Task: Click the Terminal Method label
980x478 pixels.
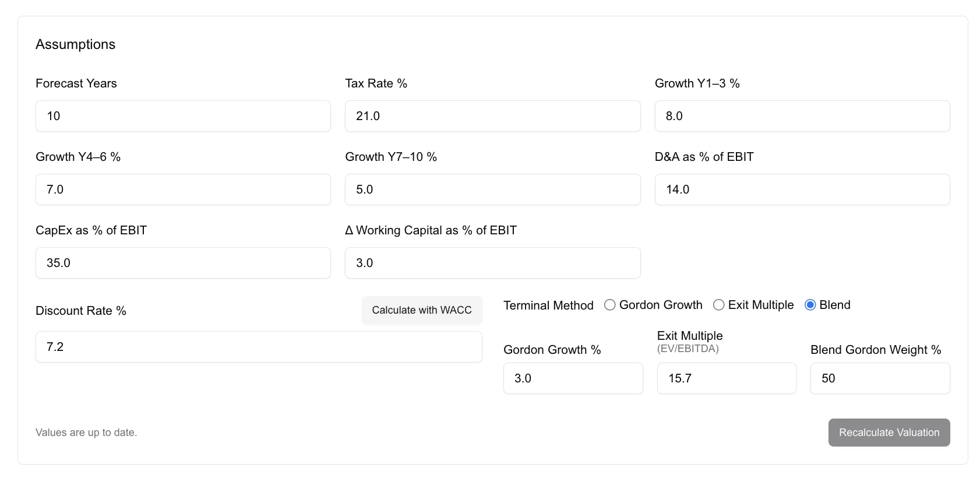Action: click(x=548, y=305)
